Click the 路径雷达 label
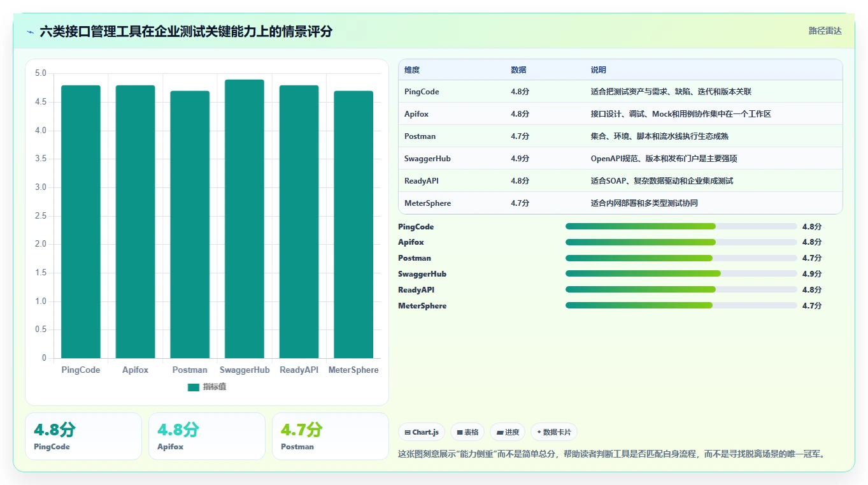 pyautogui.click(x=825, y=31)
